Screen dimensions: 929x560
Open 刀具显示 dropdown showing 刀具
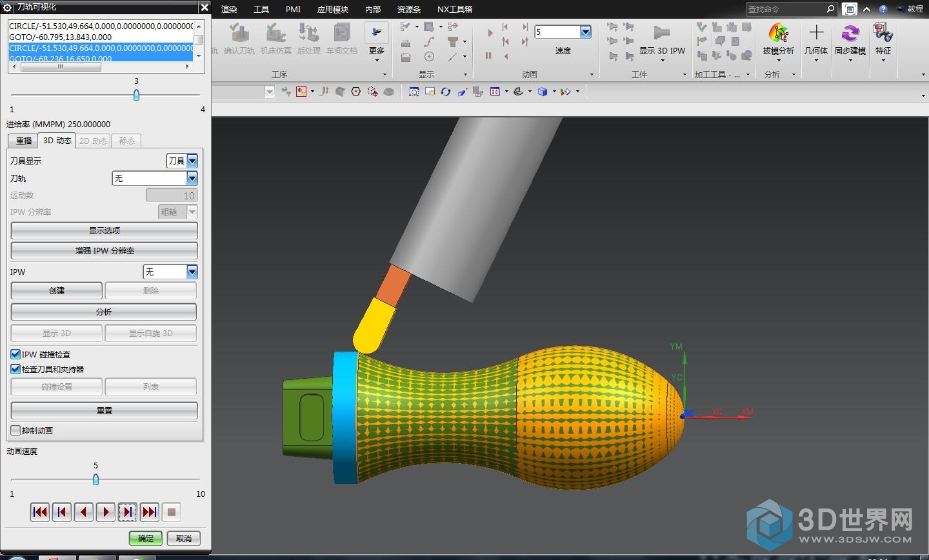(x=182, y=161)
